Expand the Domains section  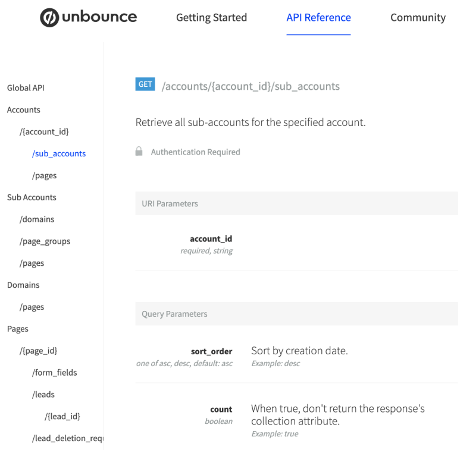point(23,285)
